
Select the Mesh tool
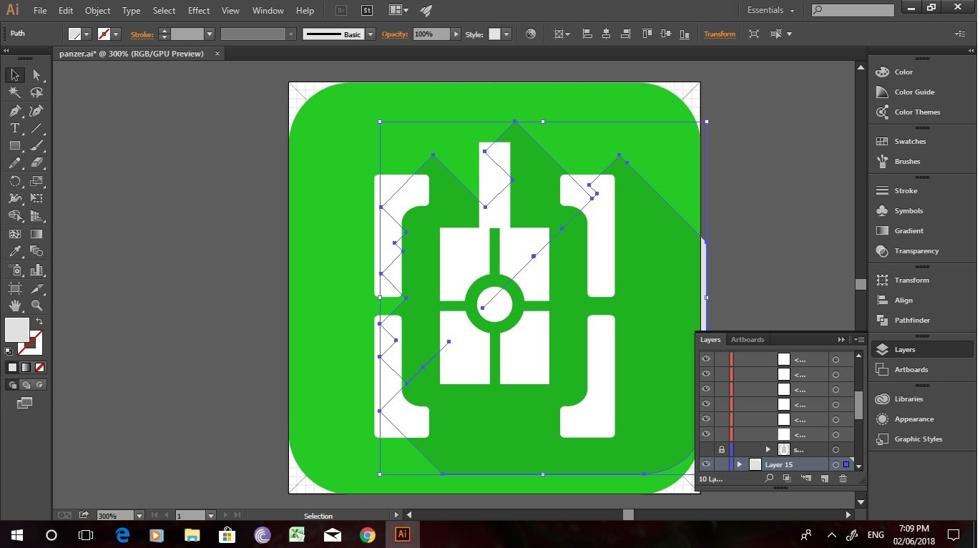tap(14, 234)
